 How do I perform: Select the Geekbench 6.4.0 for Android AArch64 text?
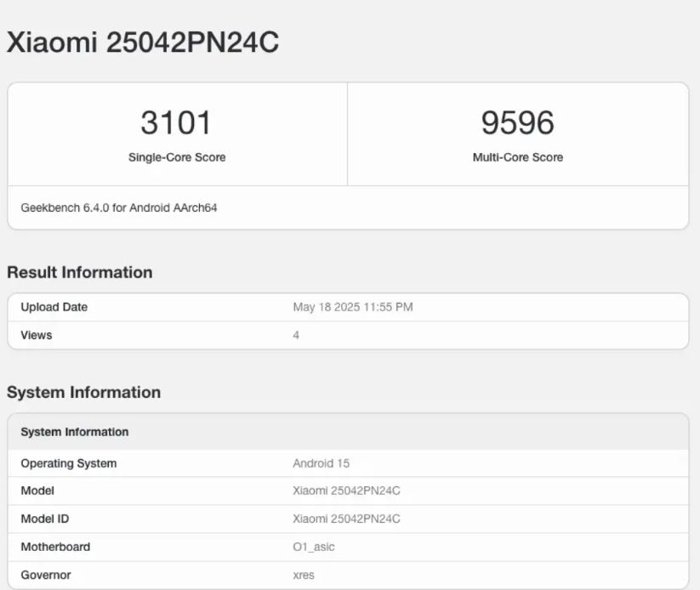(x=119, y=207)
